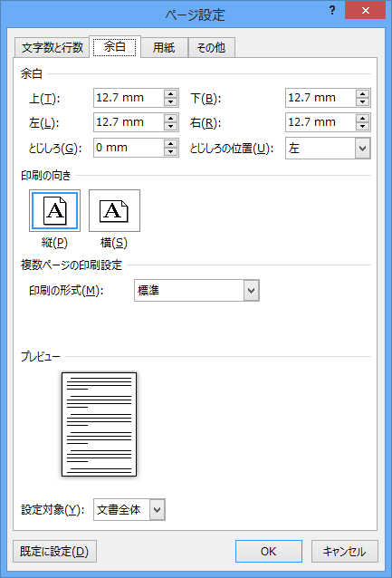Increase the 上 top margin with up arrow
The width and height of the screenshot is (392, 578).
pyautogui.click(x=170, y=93)
